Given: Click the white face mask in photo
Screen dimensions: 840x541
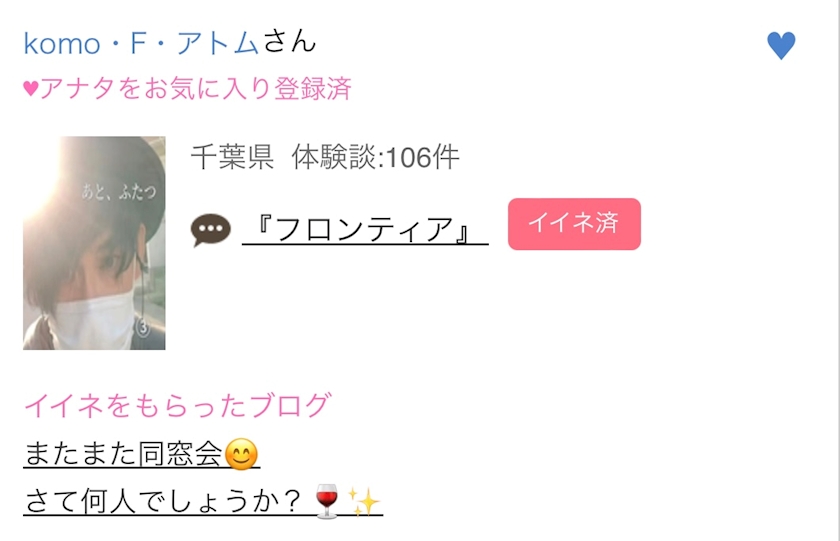Looking at the screenshot, I should coord(94,320).
